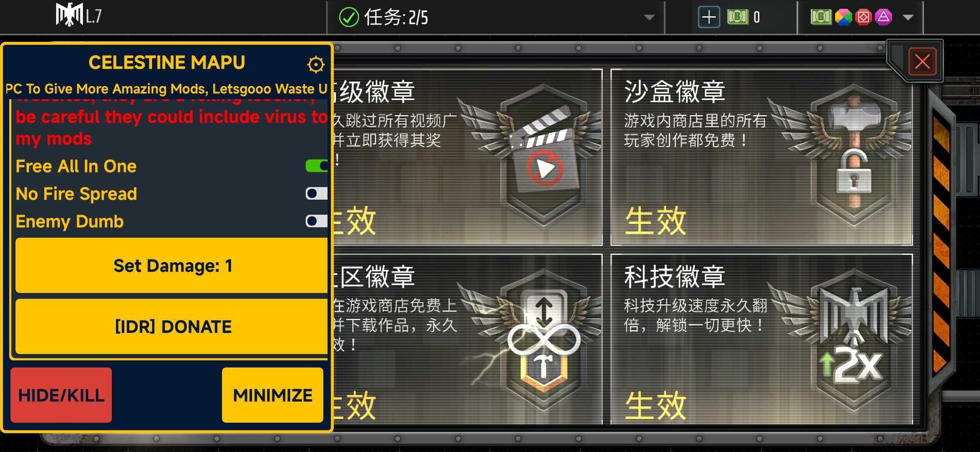Select the infinity workshop badge icon
Viewport: 980px width, 452px height.
pyautogui.click(x=544, y=340)
